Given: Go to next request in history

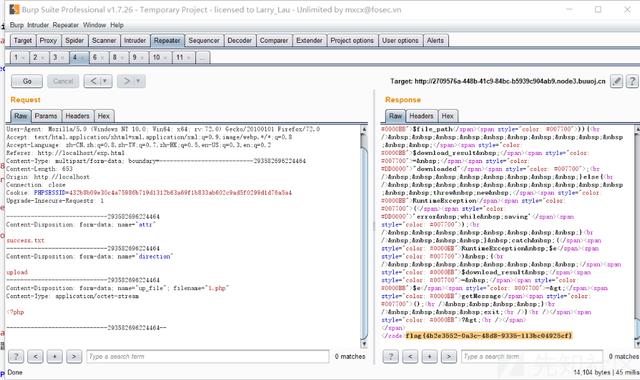Looking at the screenshot, I should click(126, 81).
